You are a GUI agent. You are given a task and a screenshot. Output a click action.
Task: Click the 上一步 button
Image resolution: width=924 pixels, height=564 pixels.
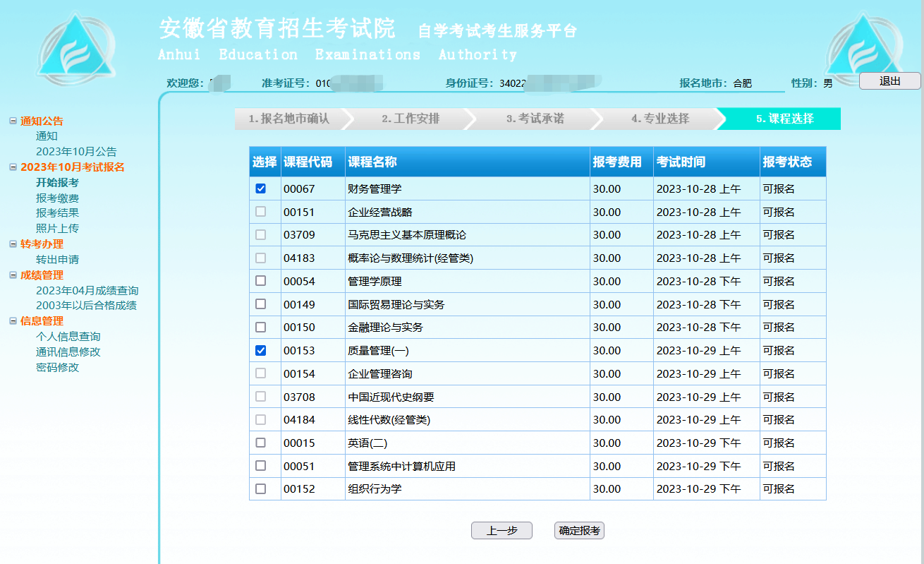[501, 531]
